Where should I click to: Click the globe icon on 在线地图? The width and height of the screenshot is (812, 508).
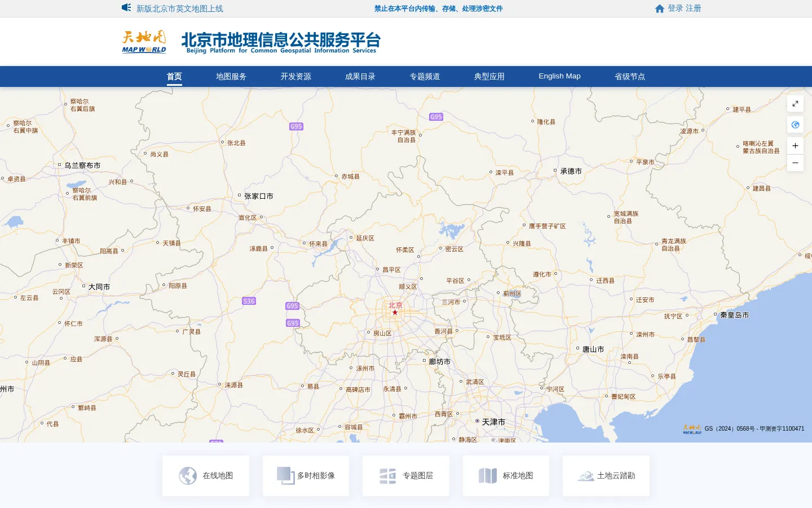[188, 476]
